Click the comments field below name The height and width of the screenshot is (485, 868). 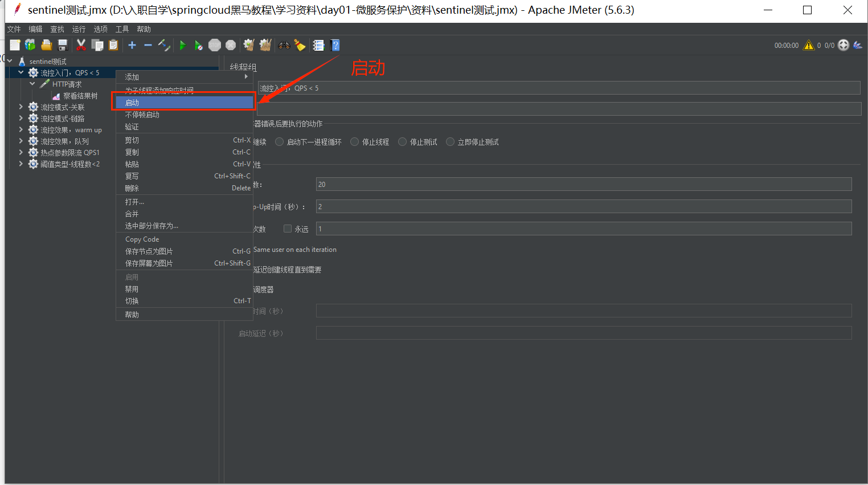coord(559,109)
